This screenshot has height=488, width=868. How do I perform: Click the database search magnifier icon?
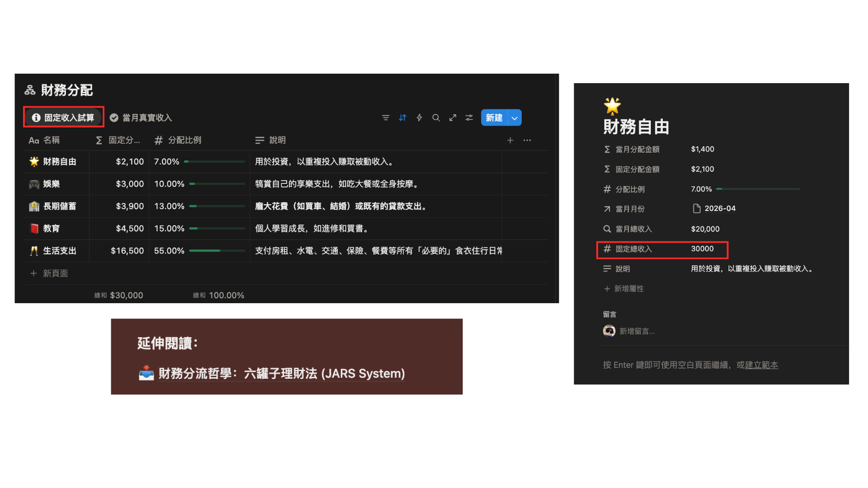pos(436,118)
